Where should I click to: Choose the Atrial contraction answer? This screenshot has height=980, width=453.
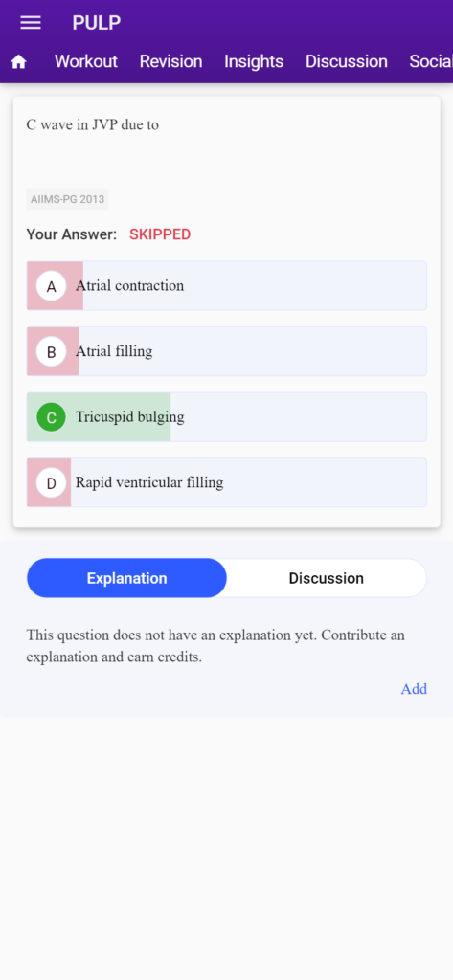pos(226,285)
